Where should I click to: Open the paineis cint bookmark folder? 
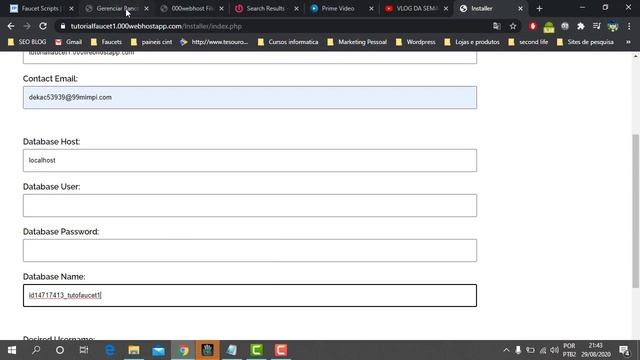pos(151,42)
